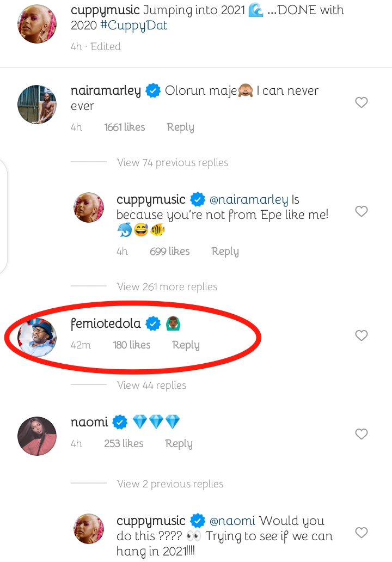The image size is (392, 562).
Task: Expand View 2 previous replies
Action: 170,484
